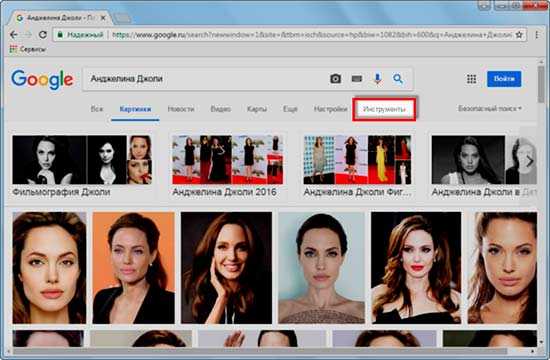
Task: Run the search with the magnifier icon
Action: click(x=398, y=79)
